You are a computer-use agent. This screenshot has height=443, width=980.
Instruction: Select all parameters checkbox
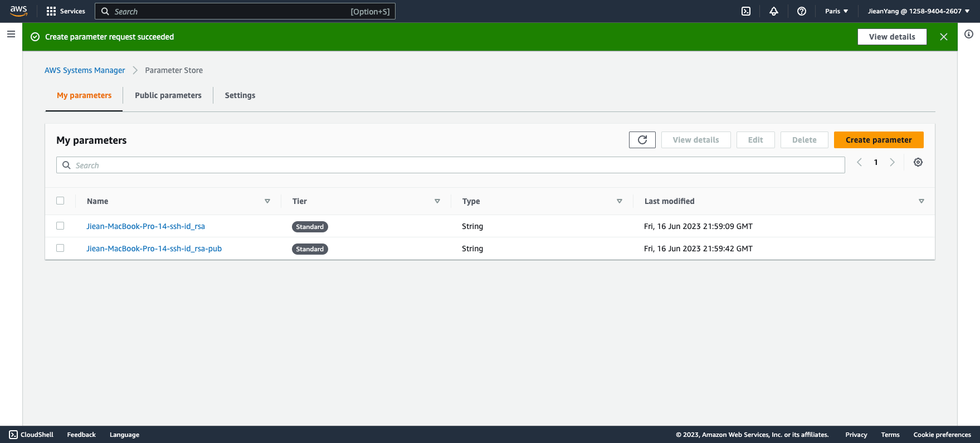point(60,201)
